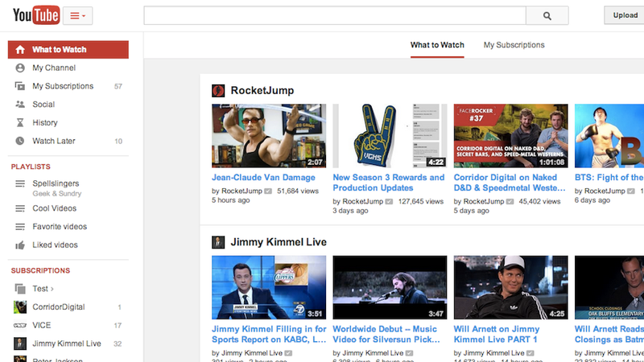This screenshot has height=362, width=644.
Task: Click My Subscriptions count 57
Action: coord(118,87)
